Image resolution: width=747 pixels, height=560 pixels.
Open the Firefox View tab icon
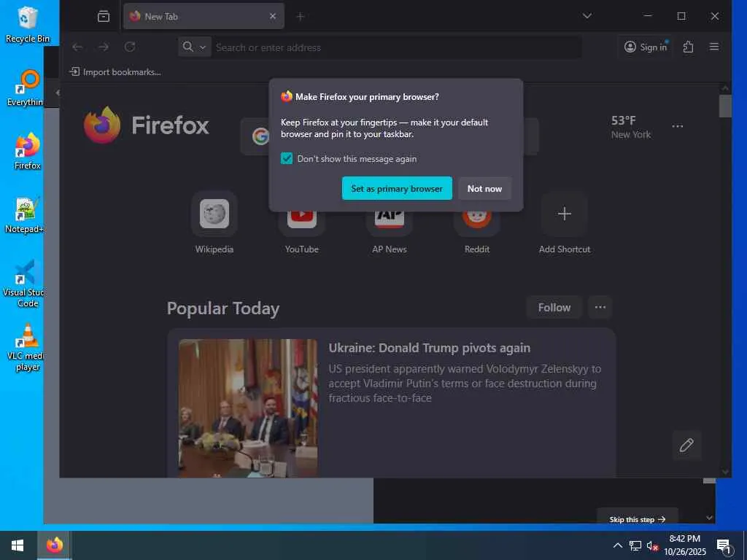pos(104,17)
